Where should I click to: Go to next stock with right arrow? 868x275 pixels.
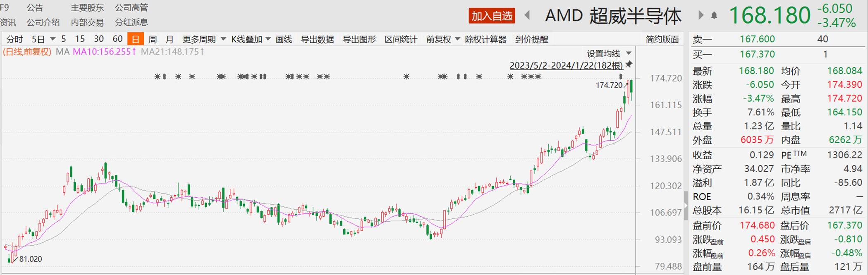coord(701,16)
